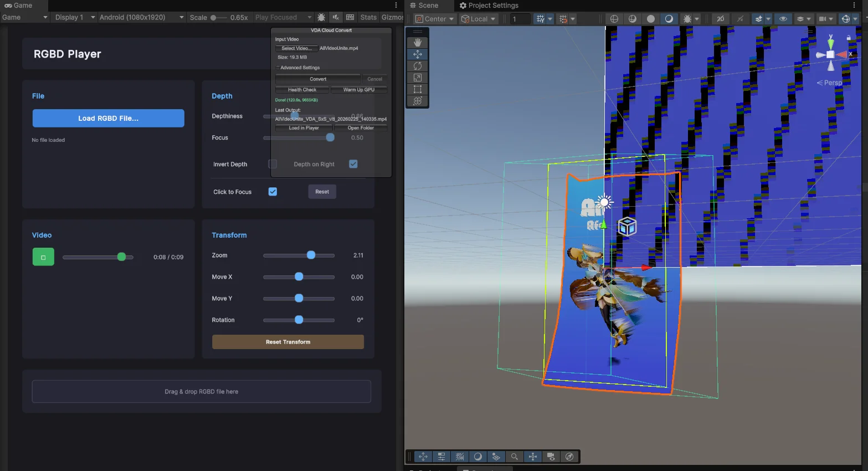Screen dimensions: 868x471
Task: Open the Game view mode dropdown
Action: tap(25, 17)
